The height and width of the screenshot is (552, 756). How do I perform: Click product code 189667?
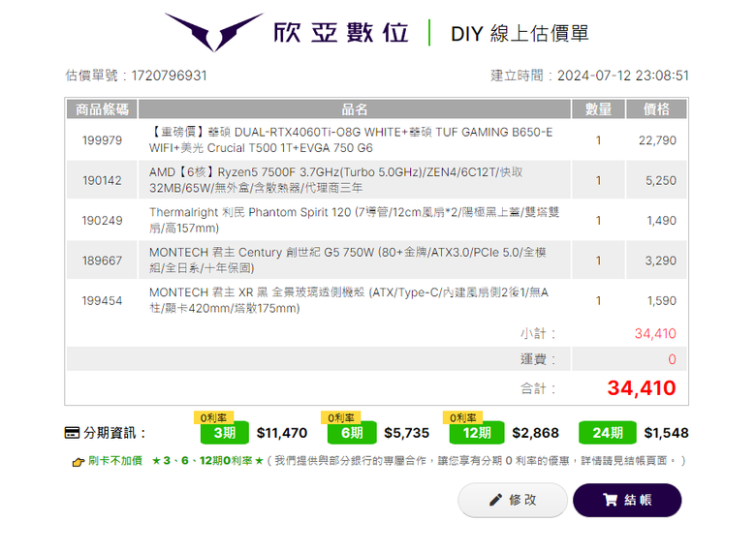point(102,261)
